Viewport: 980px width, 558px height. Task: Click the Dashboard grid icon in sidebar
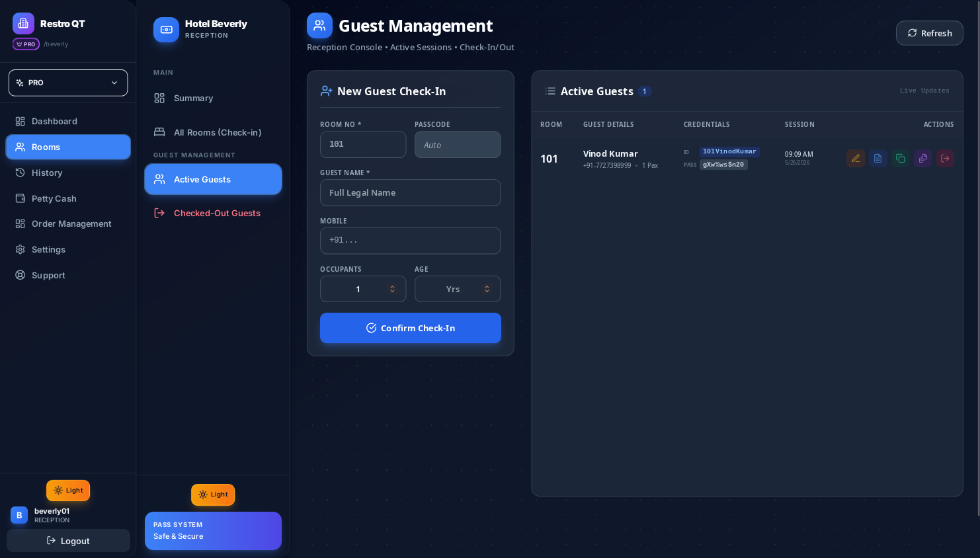[x=20, y=121]
